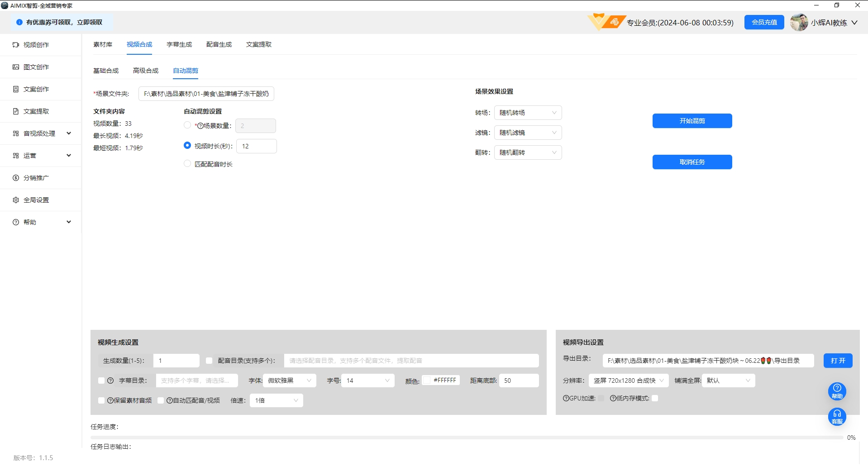Screen dimensions: 868x471
Task: Click the VIP membership badge icon
Action: tap(606, 22)
